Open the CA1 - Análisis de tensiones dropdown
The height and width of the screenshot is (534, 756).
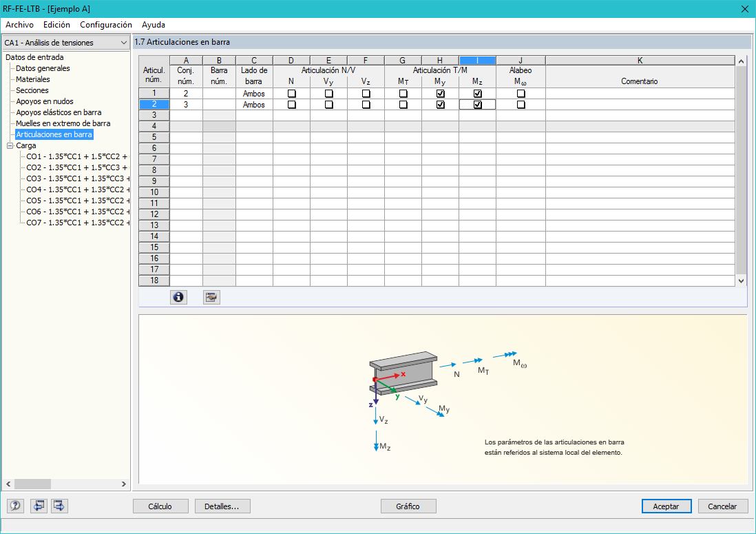pos(65,43)
